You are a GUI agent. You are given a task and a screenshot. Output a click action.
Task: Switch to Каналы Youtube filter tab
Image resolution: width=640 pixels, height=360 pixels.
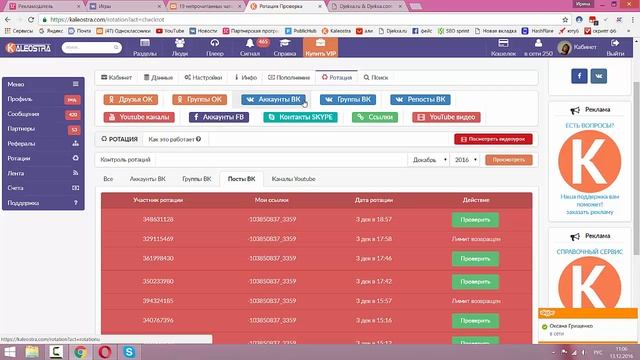coord(293,179)
